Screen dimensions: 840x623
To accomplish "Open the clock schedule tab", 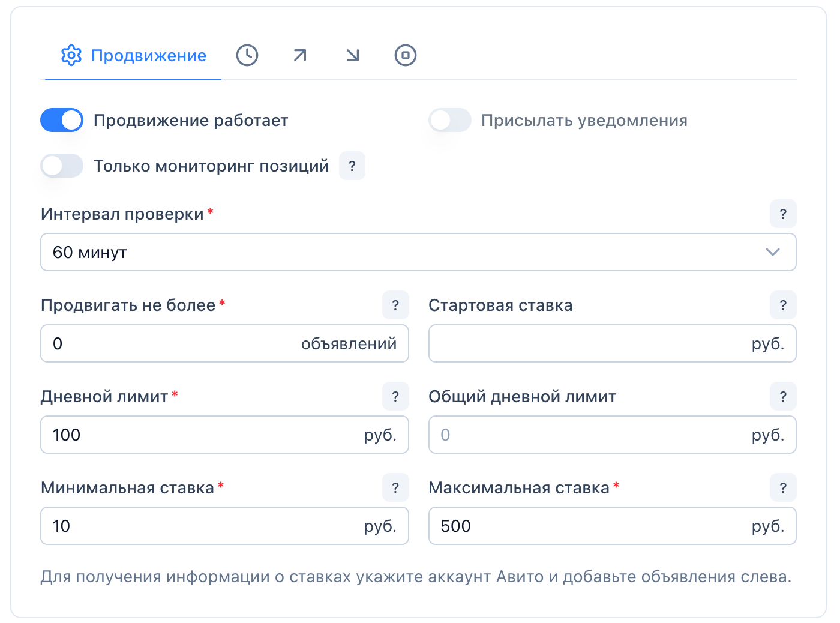I will pyautogui.click(x=247, y=55).
